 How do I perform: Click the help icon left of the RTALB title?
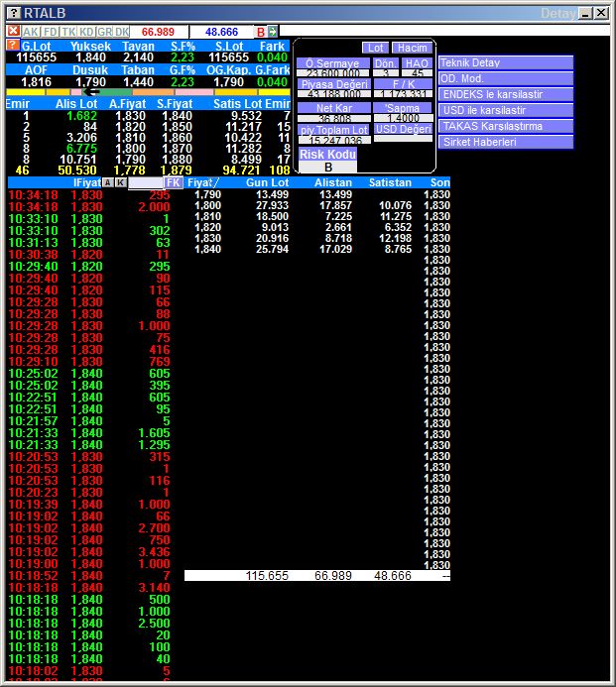[x=14, y=13]
